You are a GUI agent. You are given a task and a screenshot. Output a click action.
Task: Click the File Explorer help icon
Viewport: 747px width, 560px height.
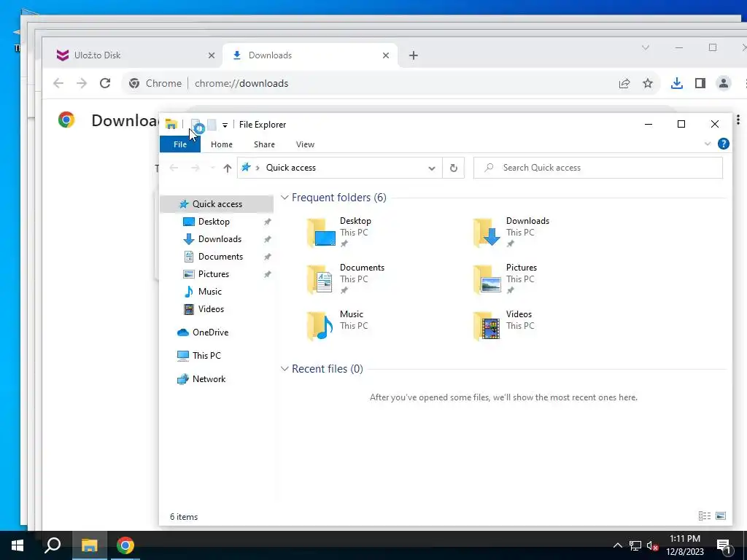coord(723,144)
